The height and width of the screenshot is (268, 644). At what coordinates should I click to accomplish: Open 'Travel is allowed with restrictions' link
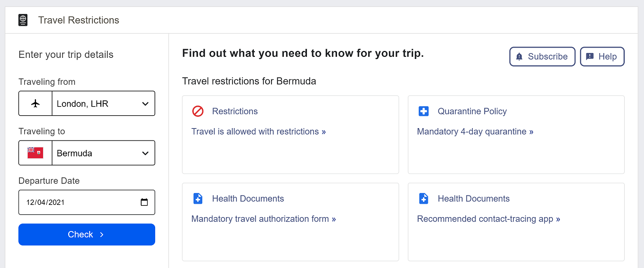pos(259,132)
